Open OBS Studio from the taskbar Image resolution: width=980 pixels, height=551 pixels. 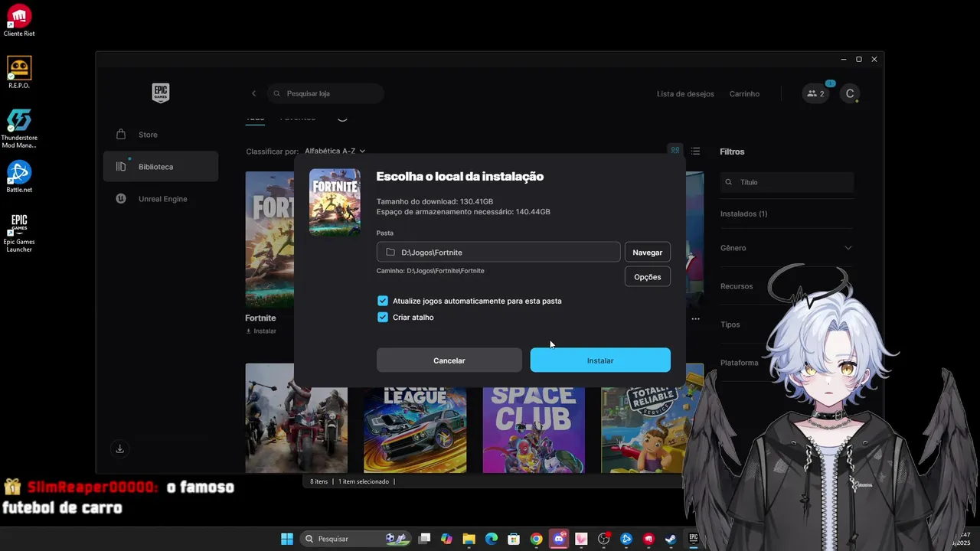[603, 539]
